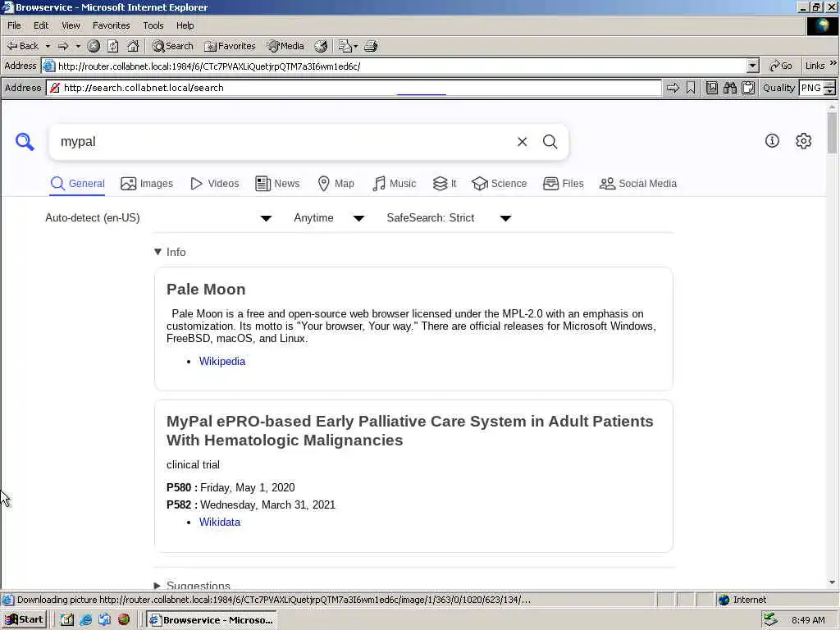Click the Browservice address field
Screen dimensions: 840x630
(x=354, y=88)
